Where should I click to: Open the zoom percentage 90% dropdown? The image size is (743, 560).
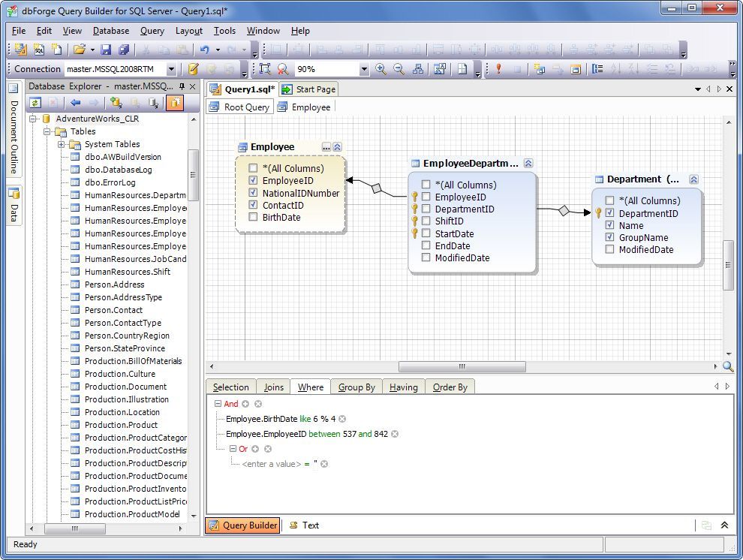pos(364,69)
